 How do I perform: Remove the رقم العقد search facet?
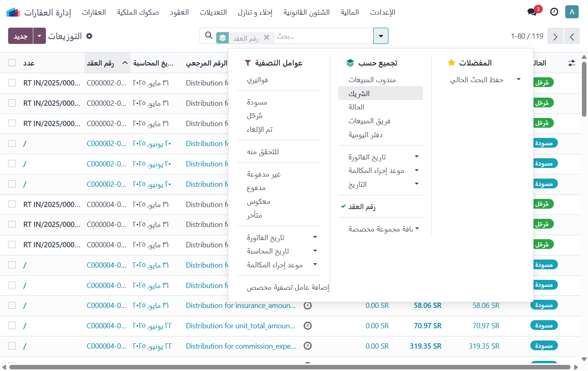(267, 37)
